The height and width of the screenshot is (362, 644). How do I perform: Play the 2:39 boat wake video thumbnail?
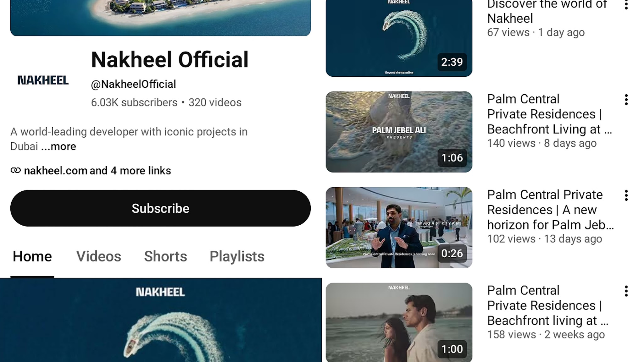pos(399,38)
